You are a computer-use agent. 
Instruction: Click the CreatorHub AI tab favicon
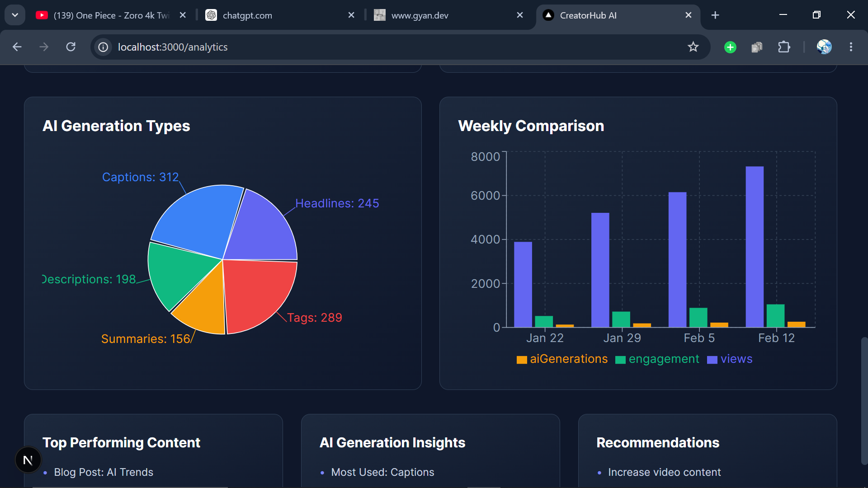tap(548, 15)
